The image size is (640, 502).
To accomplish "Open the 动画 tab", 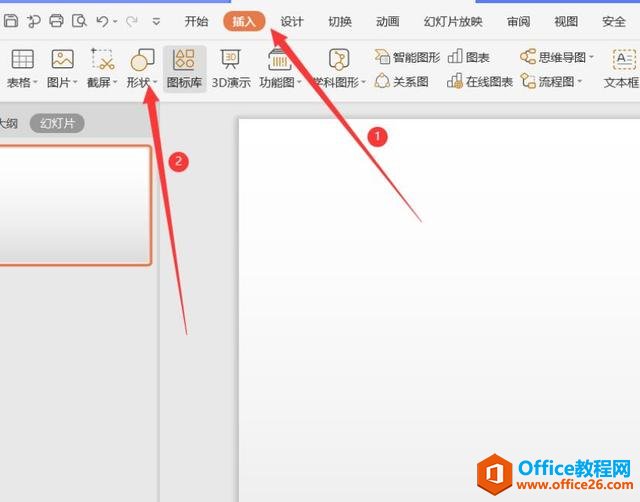I will (388, 21).
